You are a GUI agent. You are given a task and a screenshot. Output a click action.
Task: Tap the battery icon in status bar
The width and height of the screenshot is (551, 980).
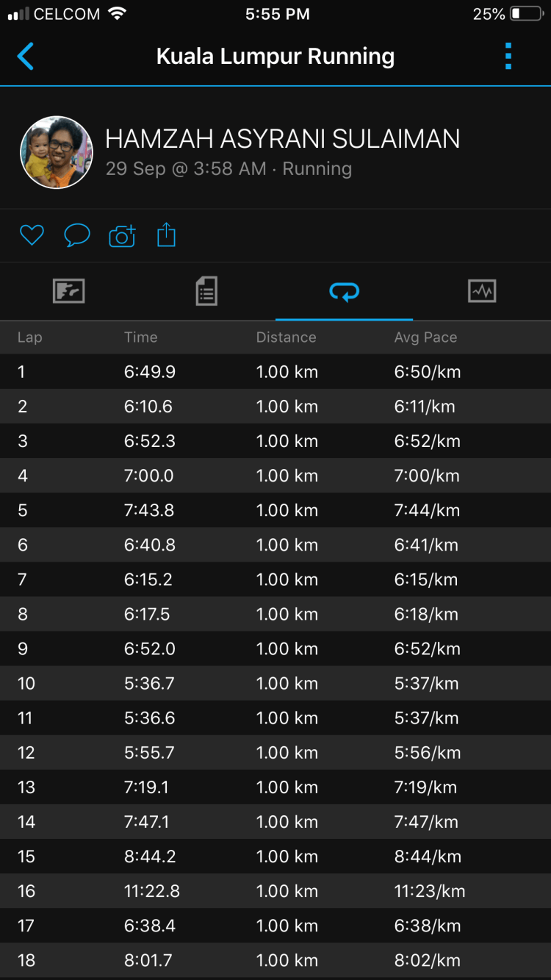click(526, 14)
